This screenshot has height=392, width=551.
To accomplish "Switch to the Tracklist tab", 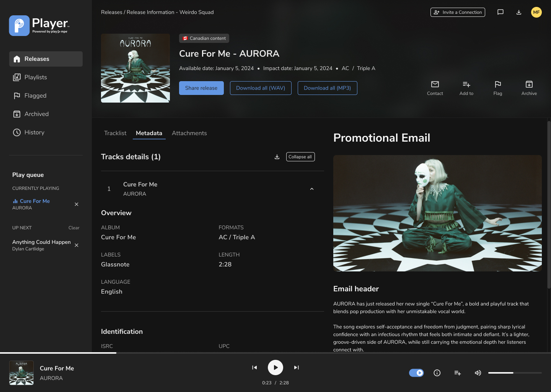I will coord(115,133).
